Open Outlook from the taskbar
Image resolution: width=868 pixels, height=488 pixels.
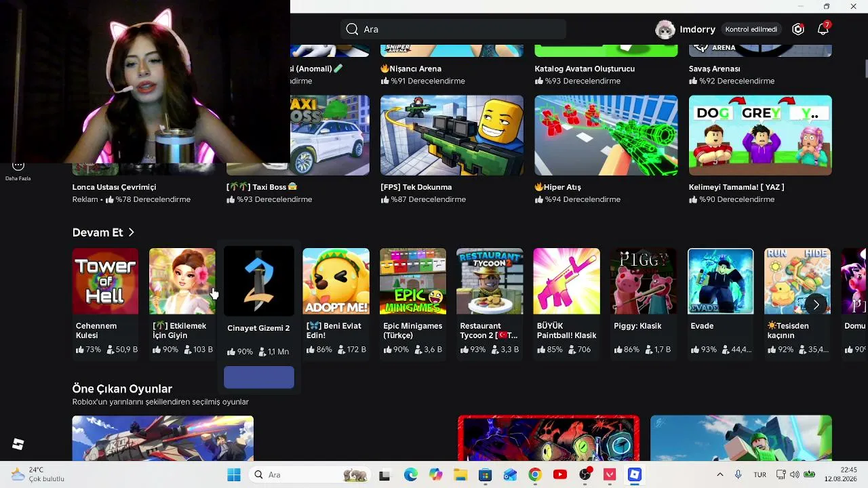click(x=511, y=475)
